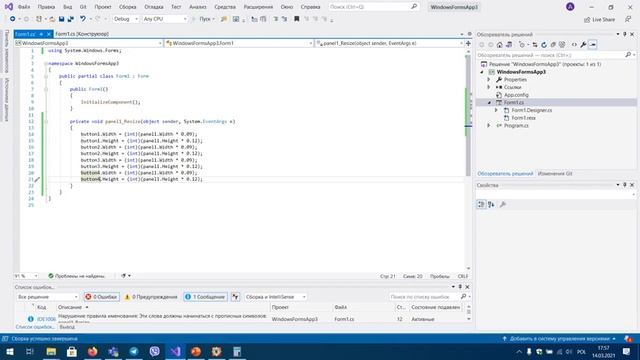This screenshot has height=360, width=640.
Task: Click the bookmark icon in the toolbar
Action: 297,19
